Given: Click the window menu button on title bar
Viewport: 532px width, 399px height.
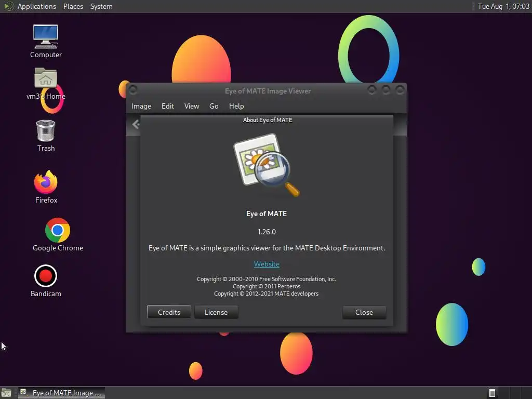Looking at the screenshot, I should pos(132,90).
